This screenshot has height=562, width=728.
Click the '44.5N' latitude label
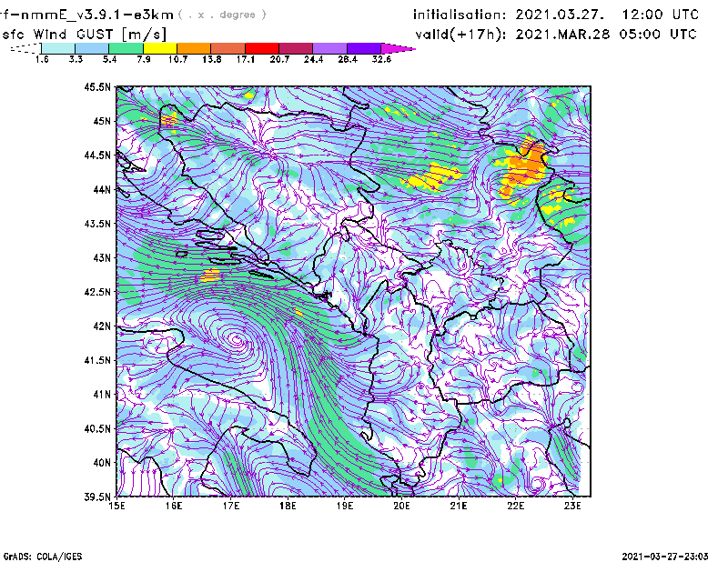(97, 155)
